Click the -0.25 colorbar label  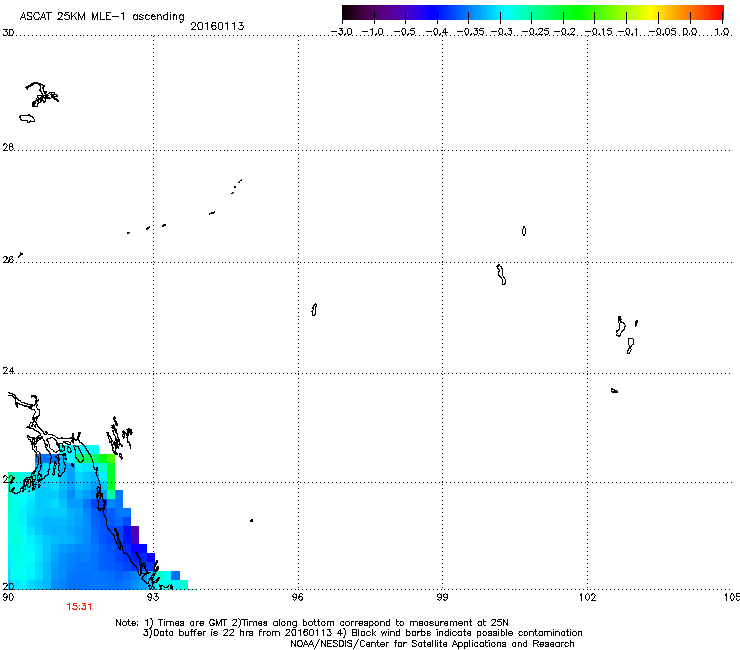coord(535,32)
